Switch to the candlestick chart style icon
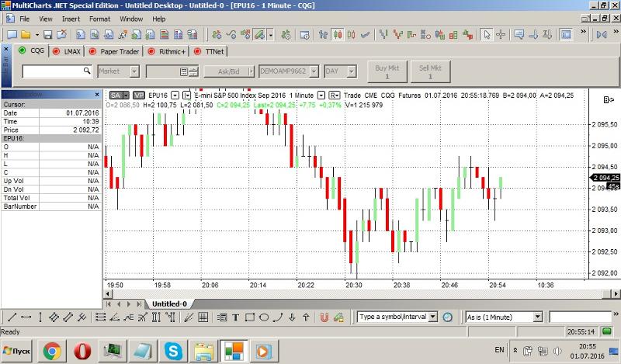 tap(338, 35)
